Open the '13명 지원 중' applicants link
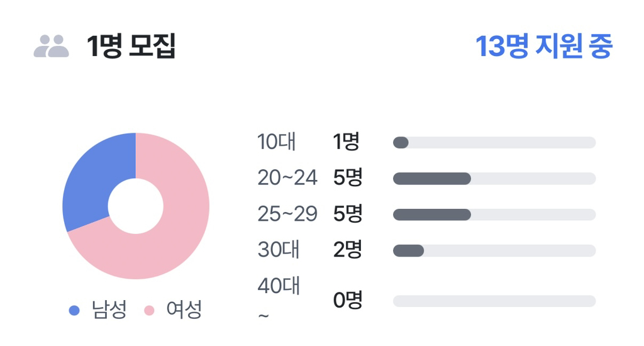Image resolution: width=644 pixels, height=346 pixels. [x=543, y=47]
